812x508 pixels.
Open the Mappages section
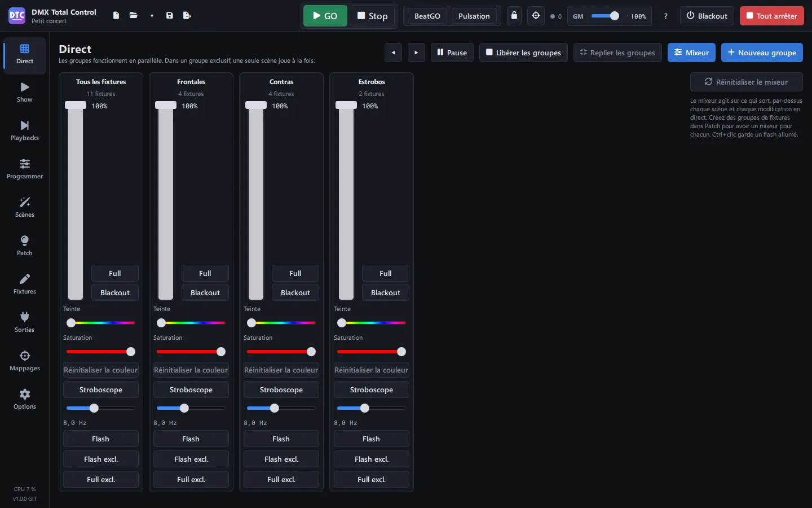[x=25, y=361]
